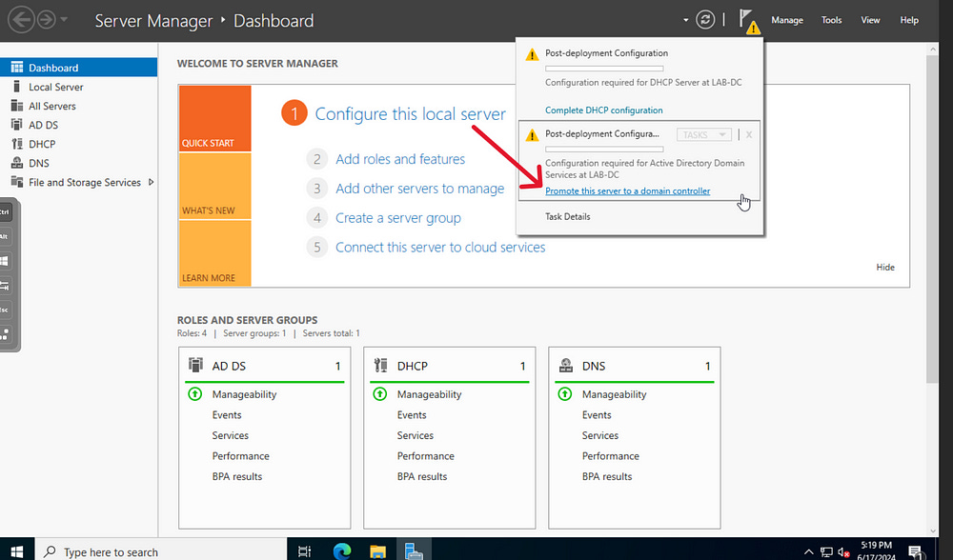Click Promote this server to domain controller
The width and height of the screenshot is (953, 560).
[627, 190]
